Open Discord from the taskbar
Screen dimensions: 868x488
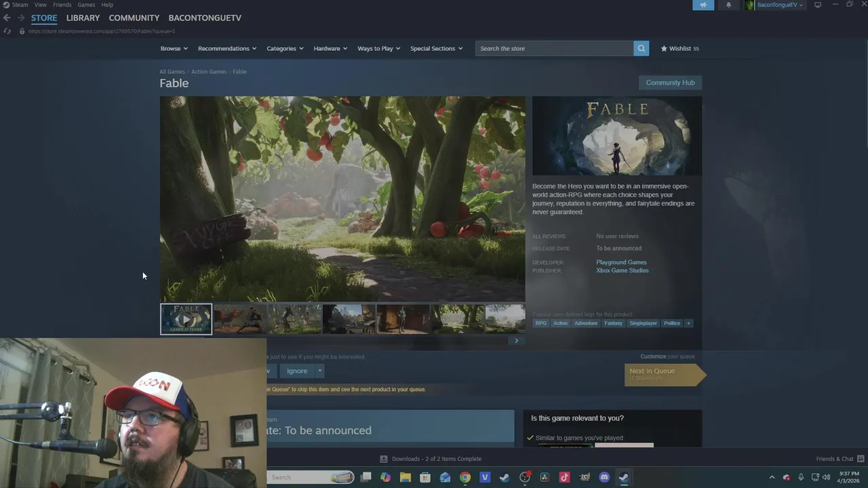[604, 477]
